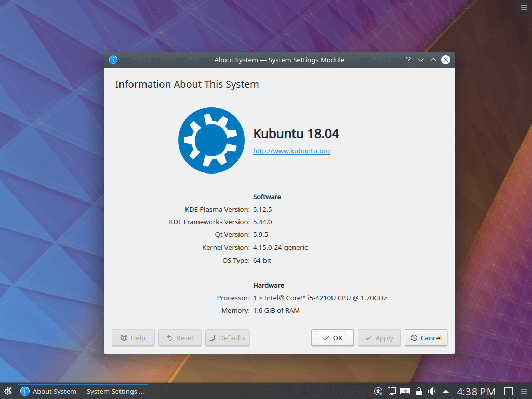Visit the kubuntu.org website link
532x399 pixels.
click(291, 151)
